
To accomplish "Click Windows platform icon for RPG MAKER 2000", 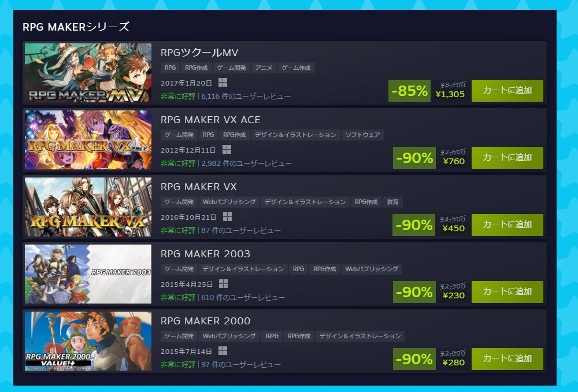I will pos(223,351).
